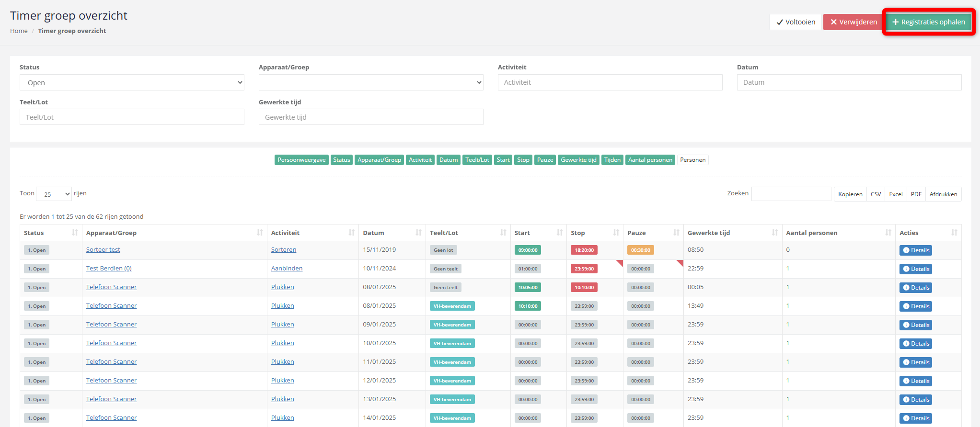The width and height of the screenshot is (980, 427).
Task: Click the Registraties ophalen button
Action: pyautogui.click(x=929, y=22)
